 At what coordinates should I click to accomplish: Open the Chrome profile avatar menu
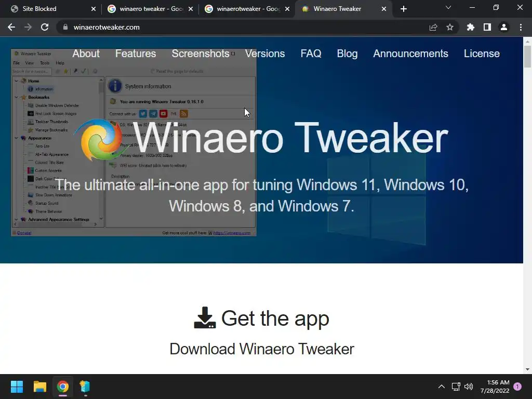click(x=504, y=27)
